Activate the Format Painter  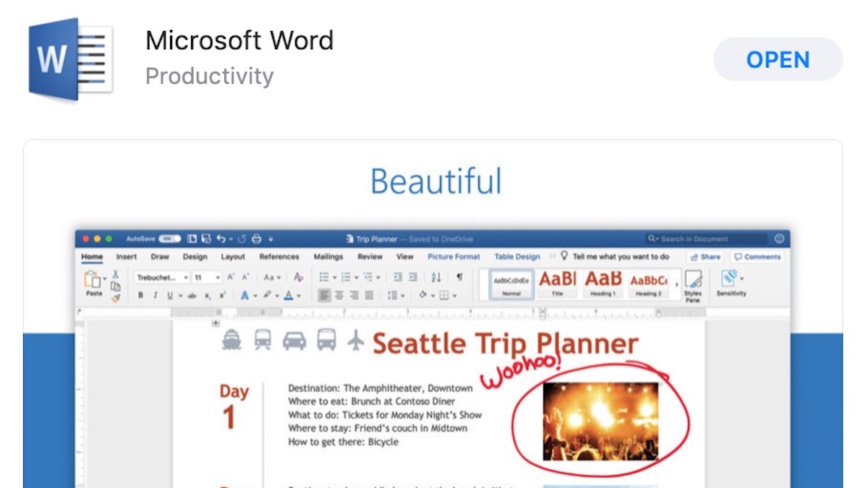click(x=116, y=296)
